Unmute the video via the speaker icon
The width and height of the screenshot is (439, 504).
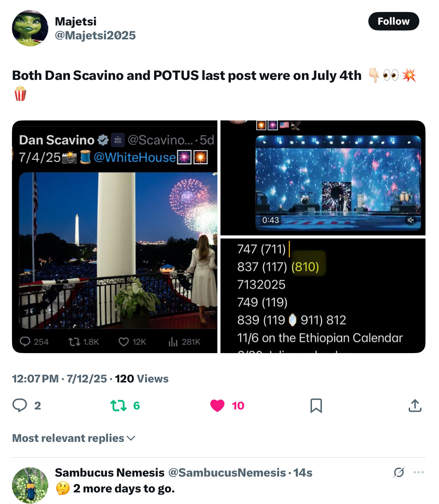point(410,220)
